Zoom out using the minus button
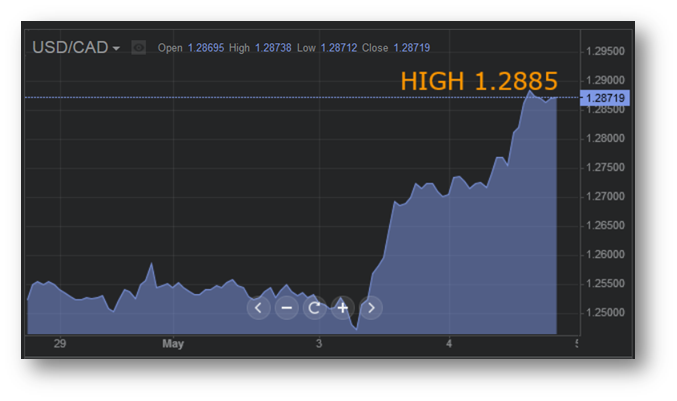 (x=286, y=307)
